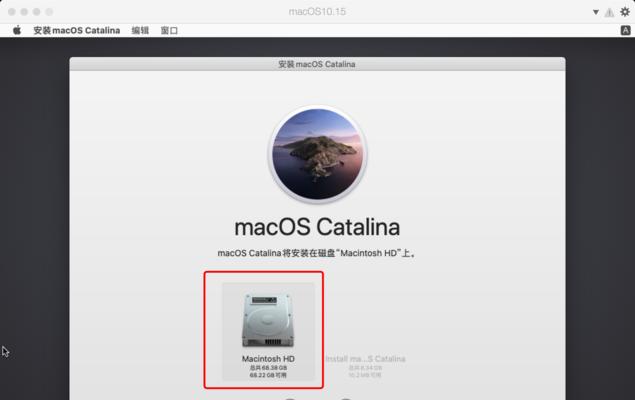Click the macOS10.15 VM window title
This screenshot has height=400, width=635.
point(317,11)
